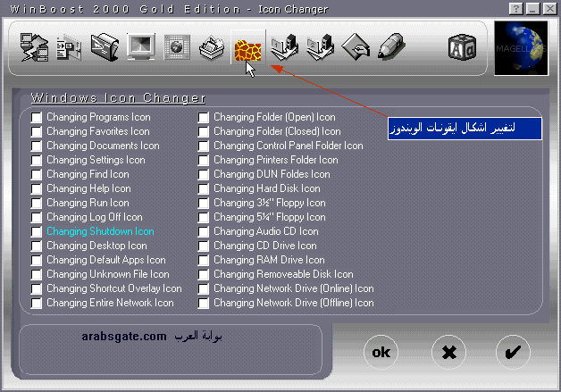Toggle Changing Folder (Open) Icon checkbox
The width and height of the screenshot is (561, 392).
click(203, 117)
